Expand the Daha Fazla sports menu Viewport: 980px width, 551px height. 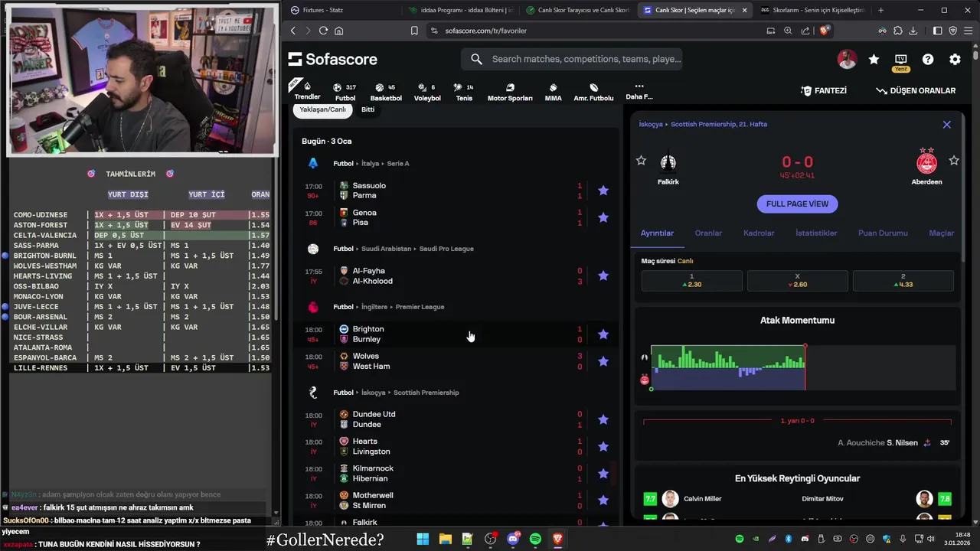click(x=639, y=91)
